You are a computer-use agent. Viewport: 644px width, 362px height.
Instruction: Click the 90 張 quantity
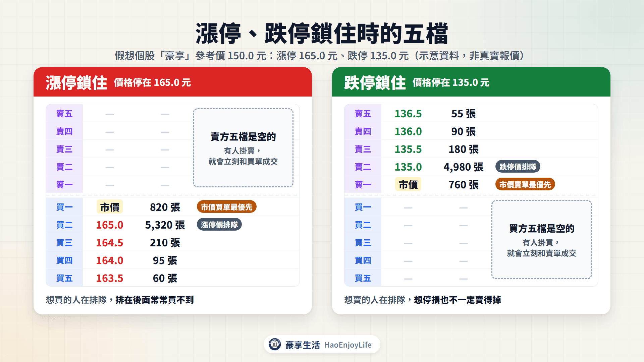464,131
